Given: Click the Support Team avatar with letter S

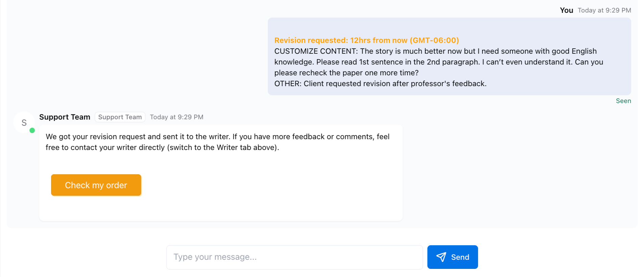Looking at the screenshot, I should click(x=24, y=123).
